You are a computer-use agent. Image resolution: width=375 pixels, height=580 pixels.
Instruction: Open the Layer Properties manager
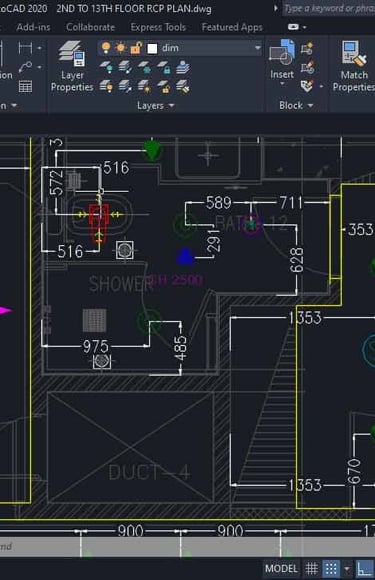tap(72, 67)
